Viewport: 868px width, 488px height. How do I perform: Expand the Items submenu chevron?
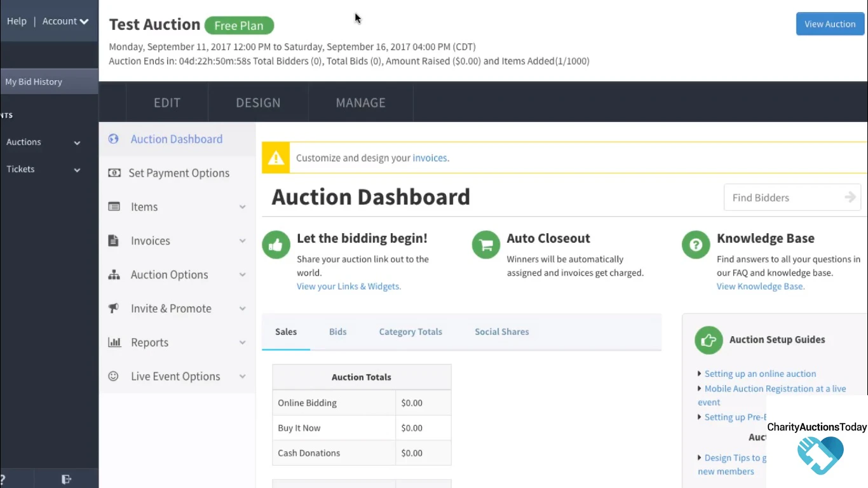point(242,207)
